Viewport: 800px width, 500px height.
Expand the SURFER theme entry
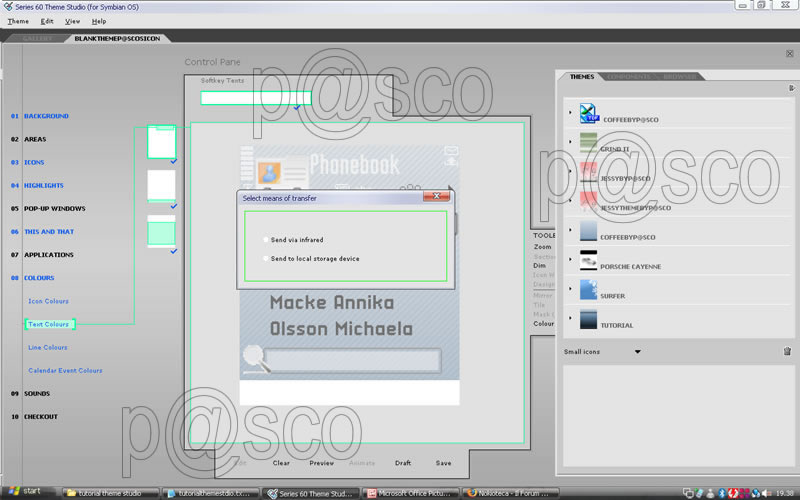(x=570, y=288)
